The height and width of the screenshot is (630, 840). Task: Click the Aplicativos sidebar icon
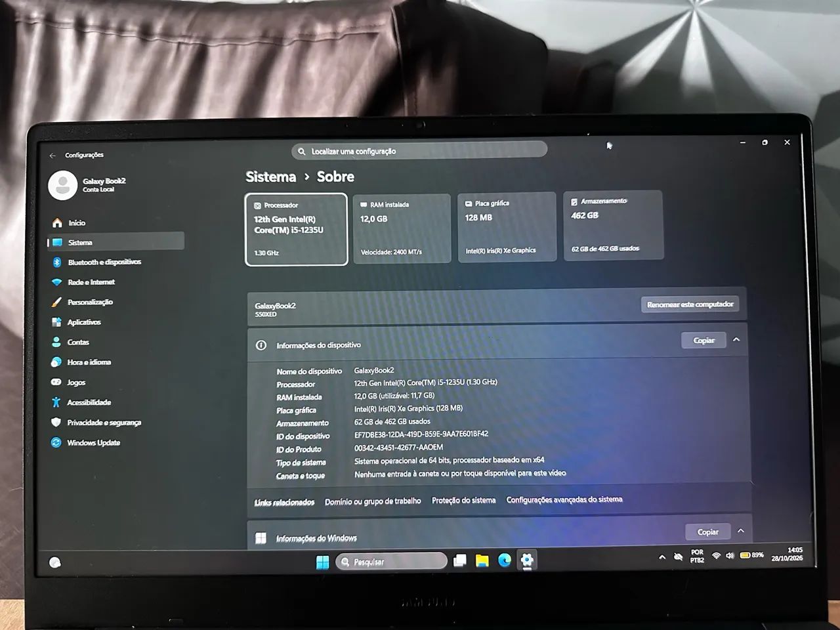pos(56,322)
